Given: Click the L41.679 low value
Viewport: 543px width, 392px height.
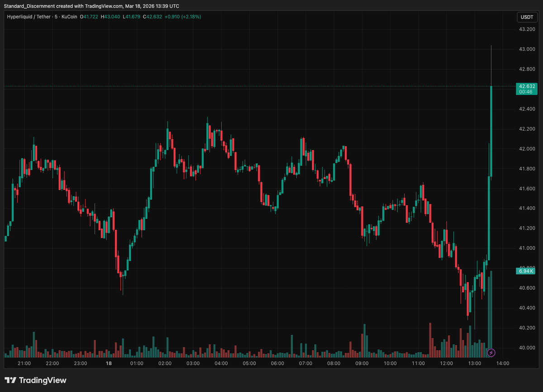Looking at the screenshot, I should tap(131, 17).
